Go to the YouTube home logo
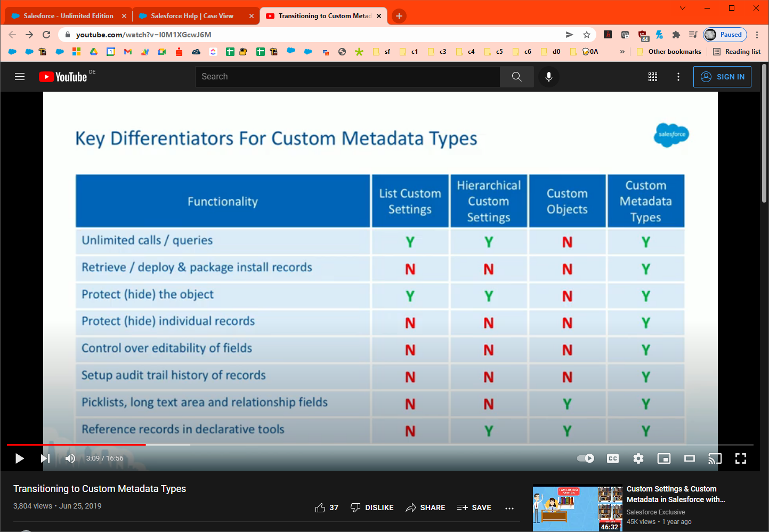Image resolution: width=769 pixels, height=532 pixels. (x=63, y=77)
